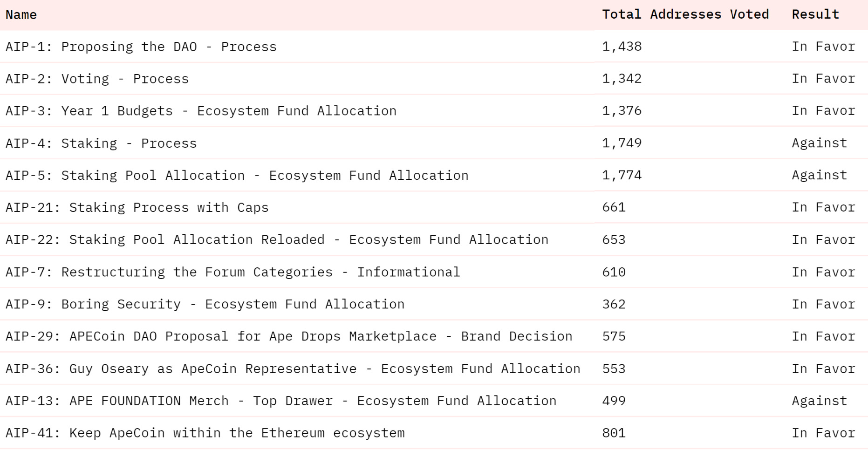Click the vote count '801'
Viewport: 868px width, 450px height.
[614, 433]
